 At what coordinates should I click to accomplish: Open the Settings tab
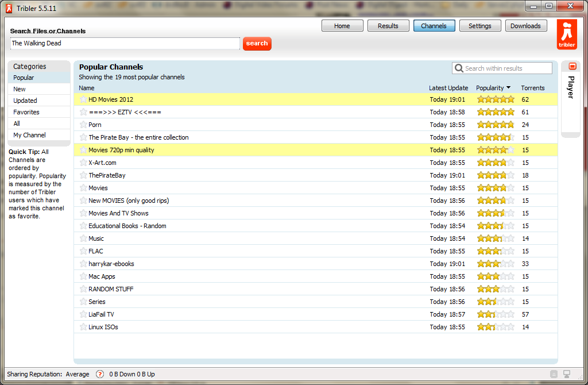click(479, 26)
